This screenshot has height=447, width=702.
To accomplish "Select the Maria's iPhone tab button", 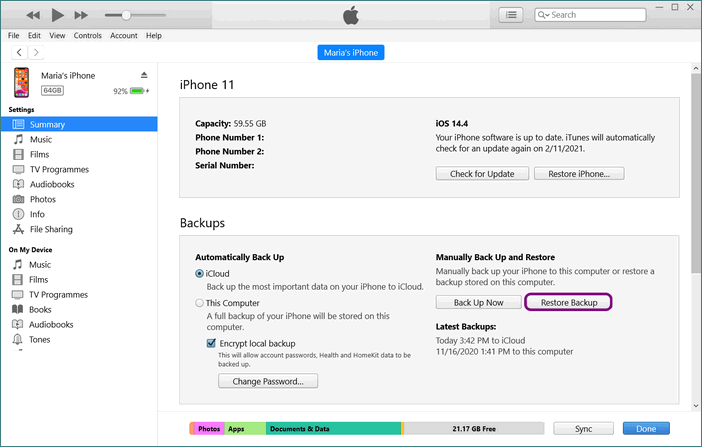I will click(351, 52).
